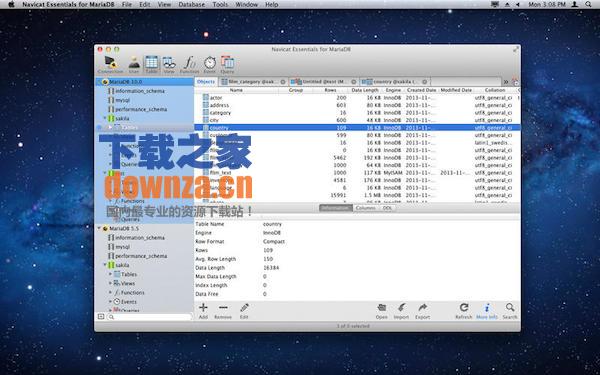Open the Window menu

246,5
